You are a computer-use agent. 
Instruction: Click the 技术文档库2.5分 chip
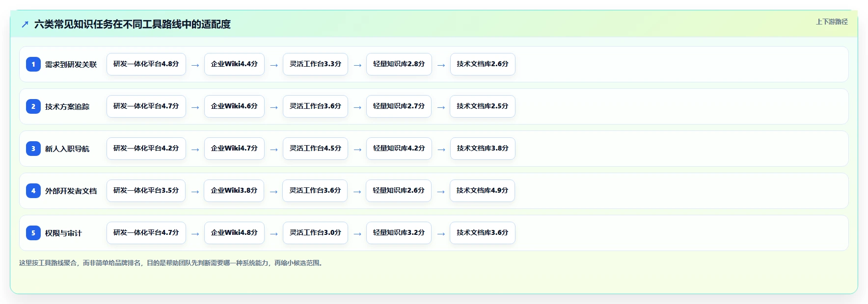pyautogui.click(x=483, y=106)
